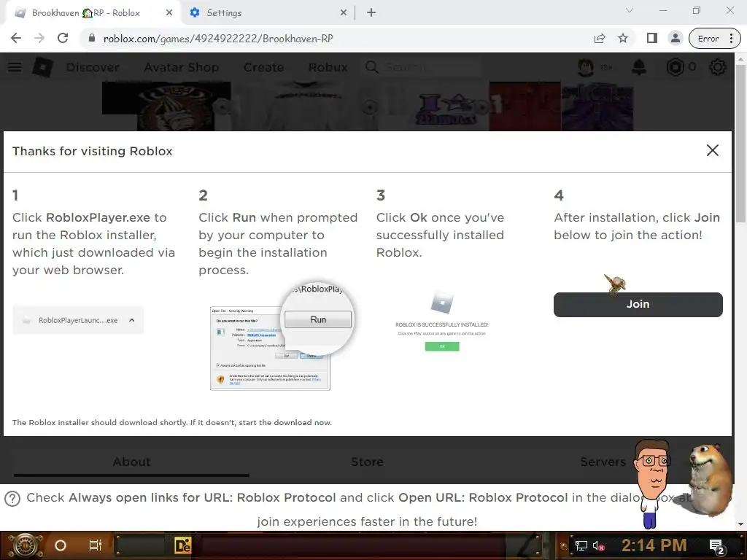Open the browser side panel icon
This screenshot has width=747, height=560.
click(x=651, y=39)
